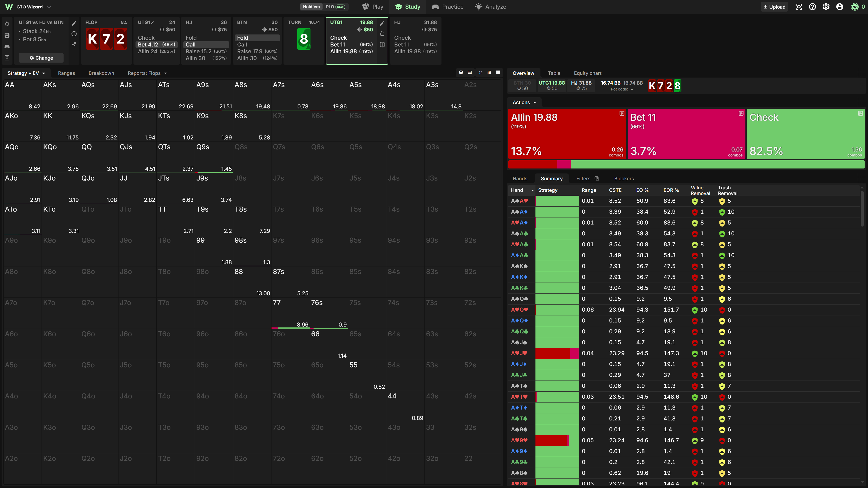
Task: Open the help question mark icon
Action: click(812, 7)
